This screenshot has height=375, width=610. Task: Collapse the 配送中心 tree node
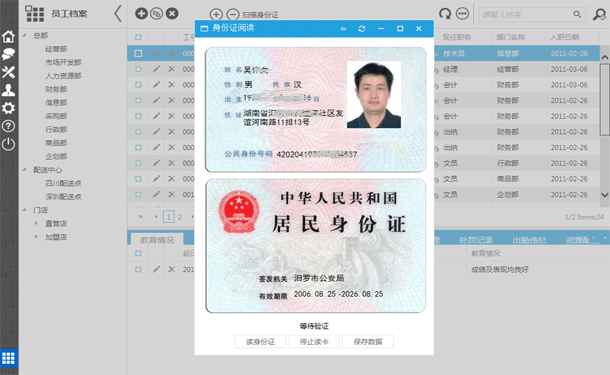pyautogui.click(x=24, y=169)
